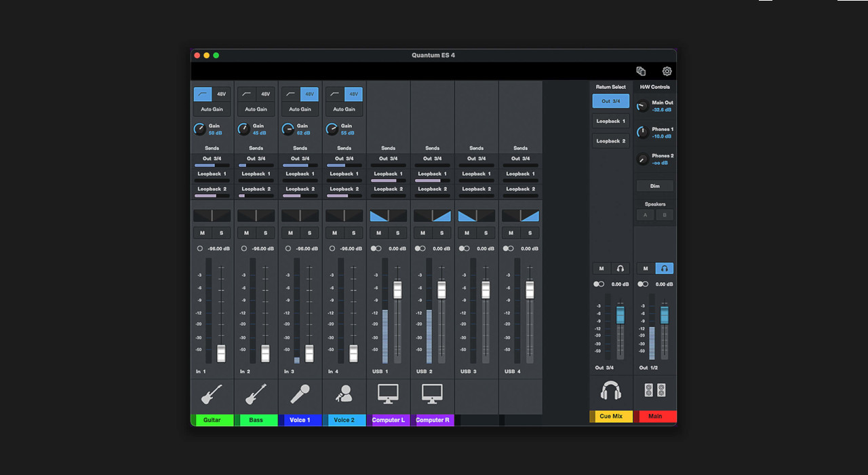Toggle 48V phantom power on In 1

(x=222, y=94)
